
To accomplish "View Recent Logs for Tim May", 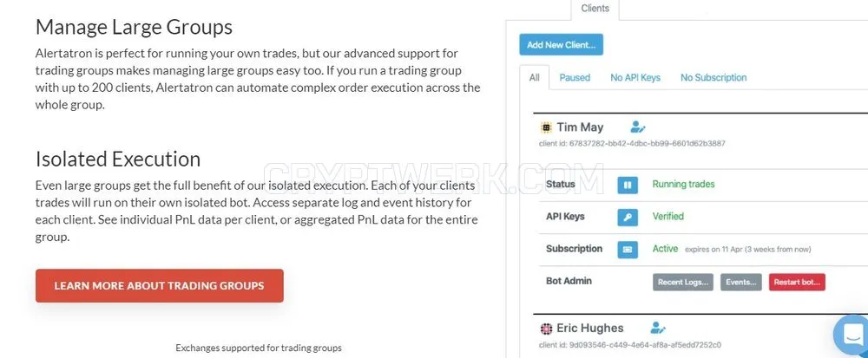I will tap(683, 282).
